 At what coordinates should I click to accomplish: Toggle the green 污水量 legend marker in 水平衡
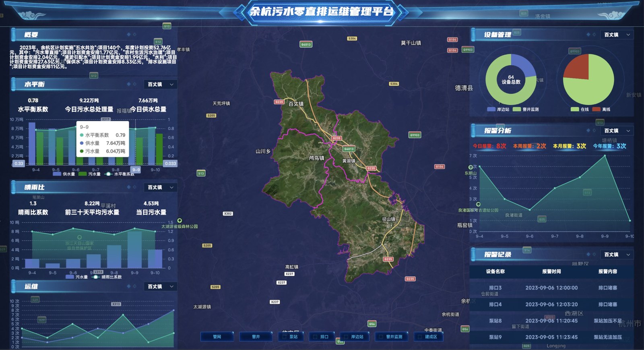point(83,174)
